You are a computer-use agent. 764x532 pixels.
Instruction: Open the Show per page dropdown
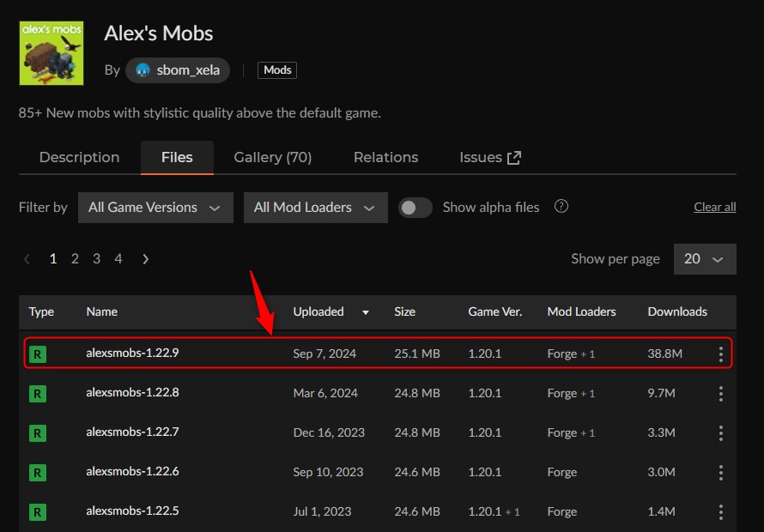click(705, 258)
